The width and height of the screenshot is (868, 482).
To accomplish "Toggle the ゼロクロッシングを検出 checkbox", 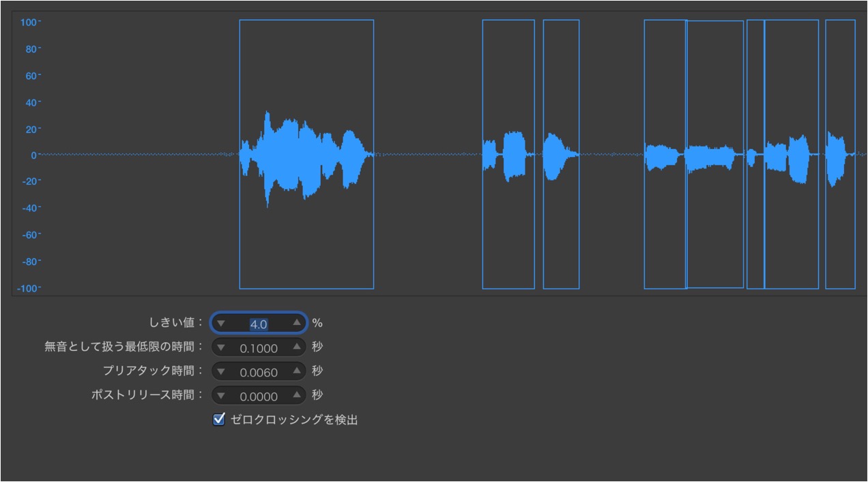I will pos(219,419).
